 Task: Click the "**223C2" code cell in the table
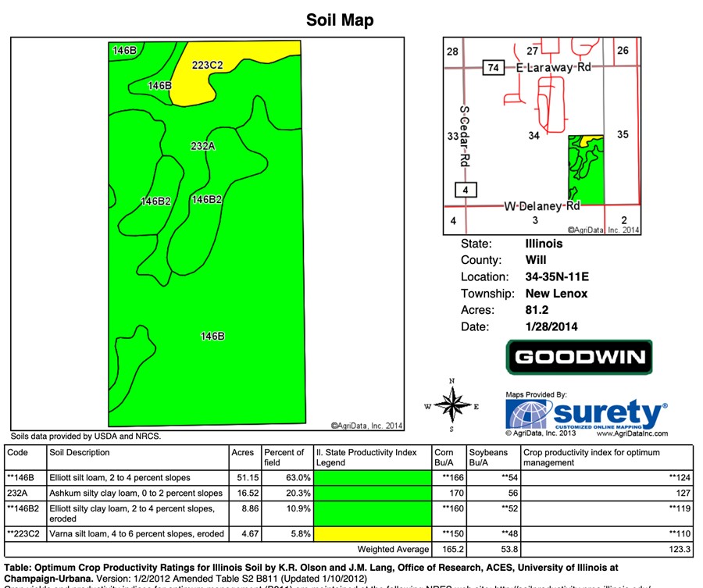click(x=23, y=534)
